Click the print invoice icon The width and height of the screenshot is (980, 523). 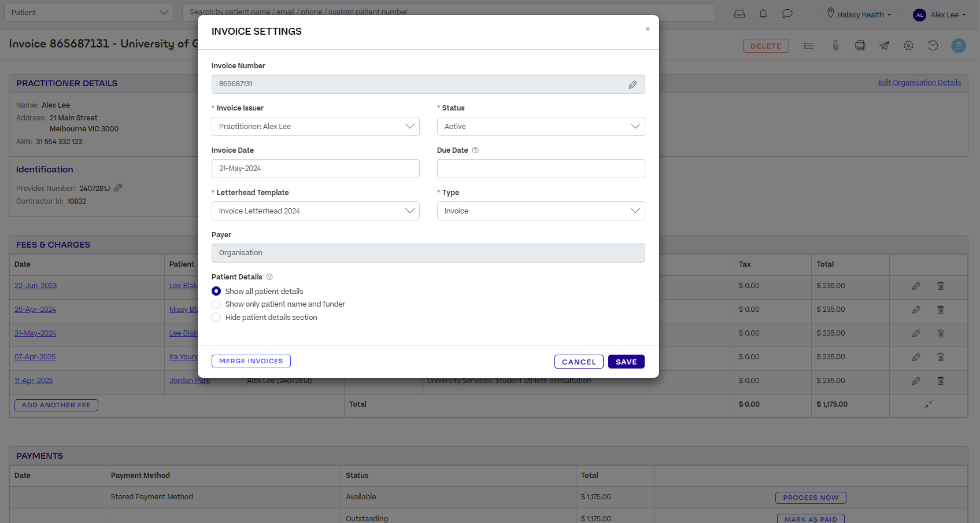860,46
